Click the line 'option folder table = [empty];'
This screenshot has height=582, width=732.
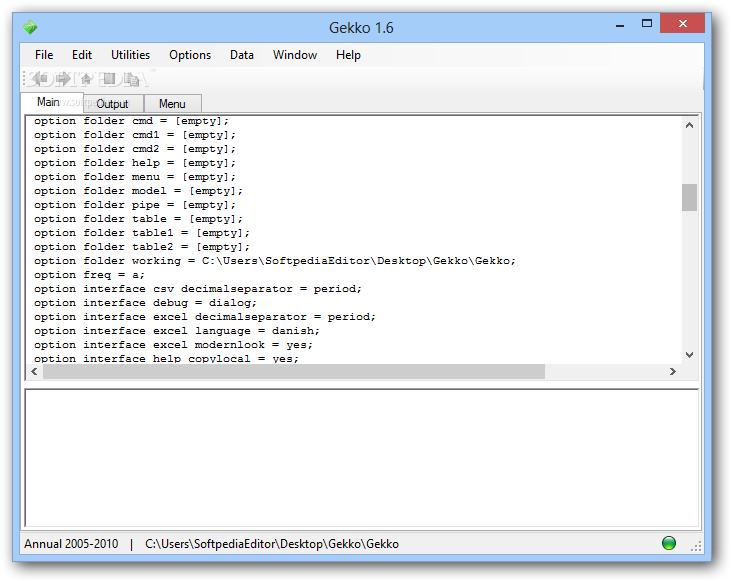click(138, 219)
